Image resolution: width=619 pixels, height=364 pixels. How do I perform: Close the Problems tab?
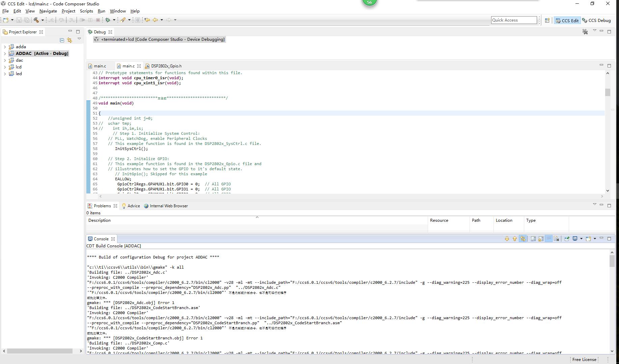pos(115,206)
